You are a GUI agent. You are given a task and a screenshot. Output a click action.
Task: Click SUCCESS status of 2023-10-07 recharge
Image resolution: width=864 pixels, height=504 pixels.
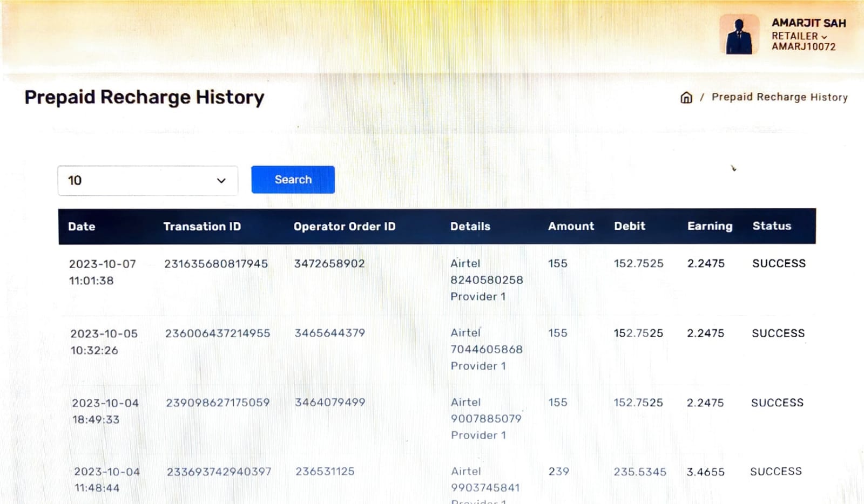coord(779,263)
